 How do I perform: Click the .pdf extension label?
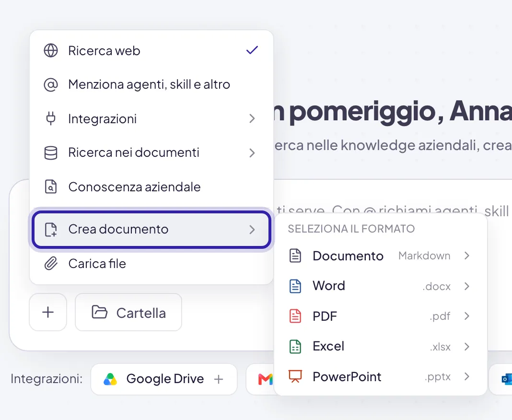coord(440,316)
